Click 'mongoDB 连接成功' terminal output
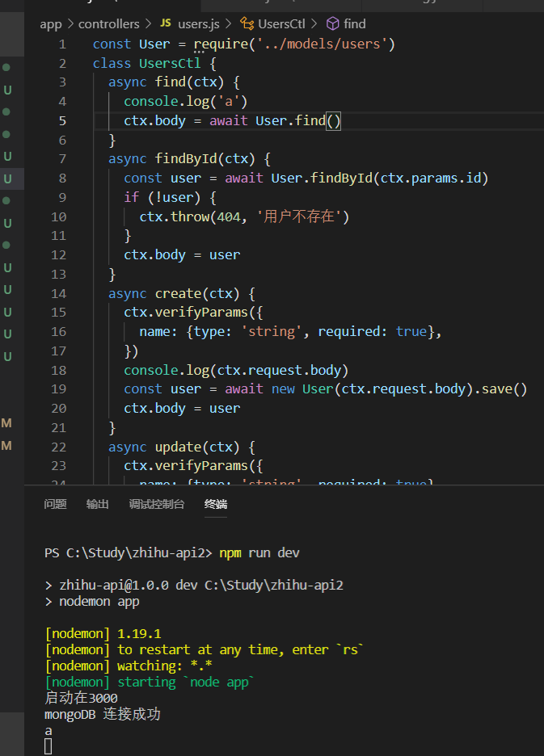Viewport: 544px width, 756px height. click(x=103, y=714)
